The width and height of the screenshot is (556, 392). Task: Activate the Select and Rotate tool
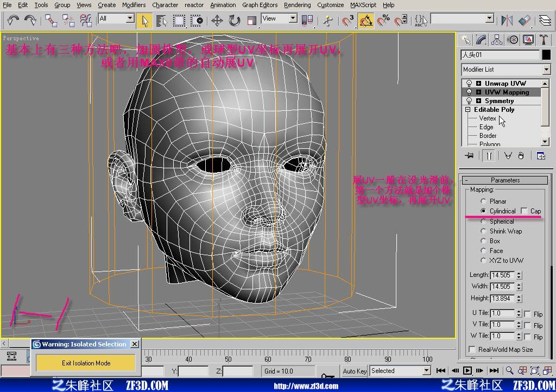click(x=235, y=21)
